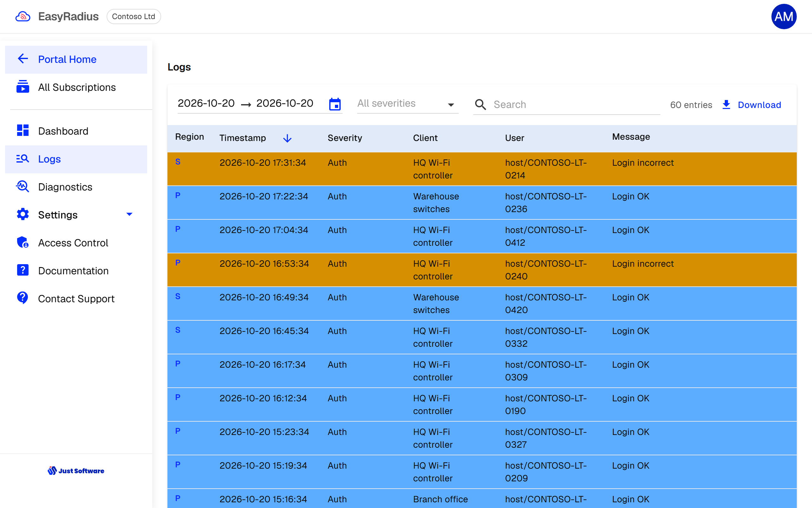812x508 pixels.
Task: Click the EasyRadius cloud logo icon
Action: (x=23, y=17)
